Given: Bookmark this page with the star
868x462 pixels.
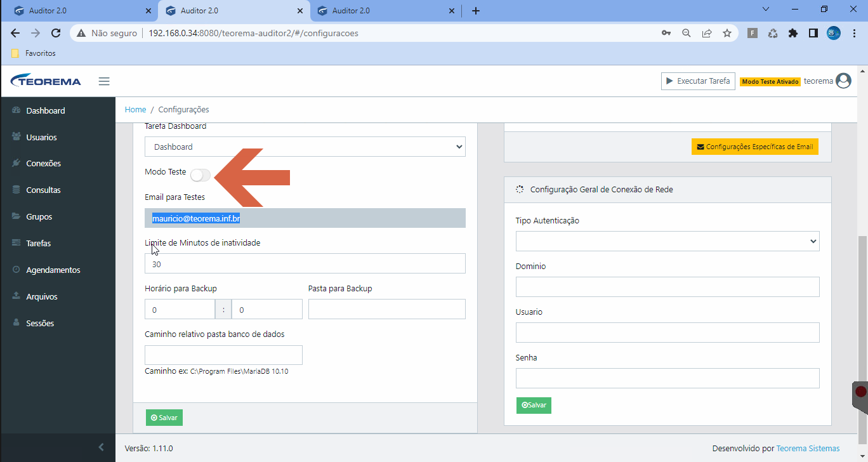Looking at the screenshot, I should pos(727,33).
